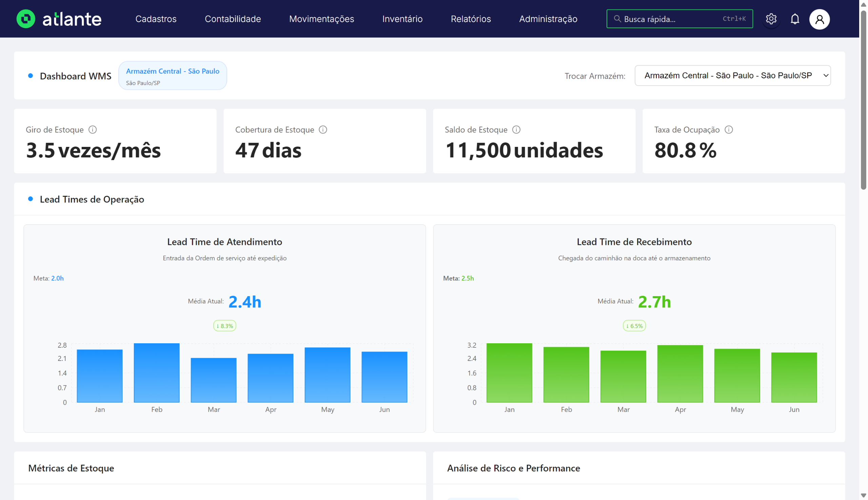Viewport: 868px width, 500px height.
Task: Click info icon beside Cobertura de Estoque
Action: point(323,130)
